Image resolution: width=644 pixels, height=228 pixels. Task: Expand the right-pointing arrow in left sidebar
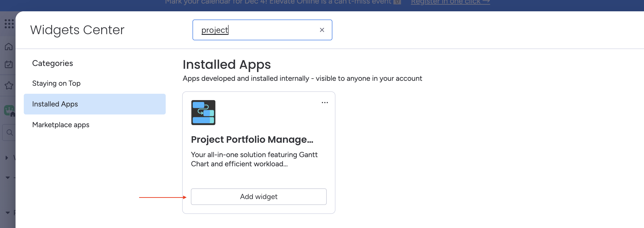(x=7, y=158)
